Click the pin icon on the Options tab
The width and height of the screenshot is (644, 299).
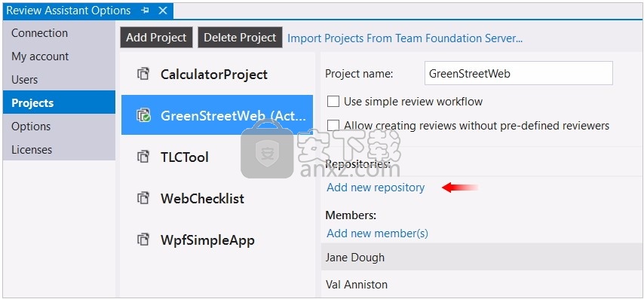click(x=145, y=11)
